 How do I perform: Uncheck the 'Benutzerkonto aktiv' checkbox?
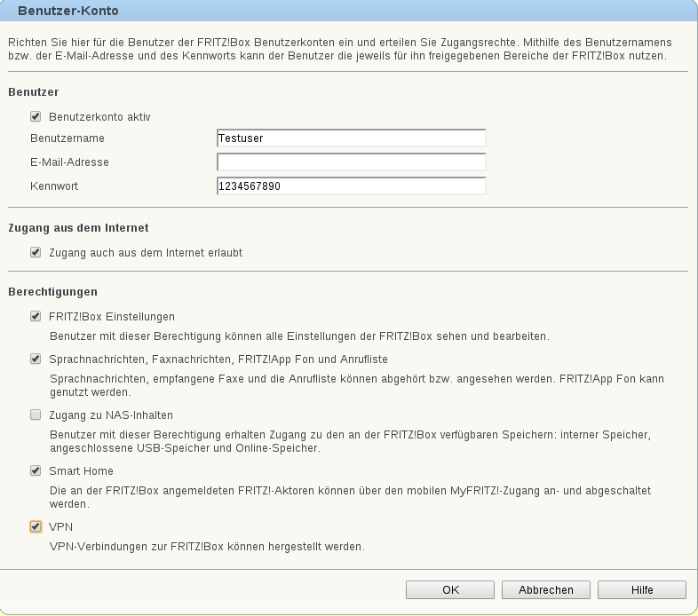[x=36, y=116]
